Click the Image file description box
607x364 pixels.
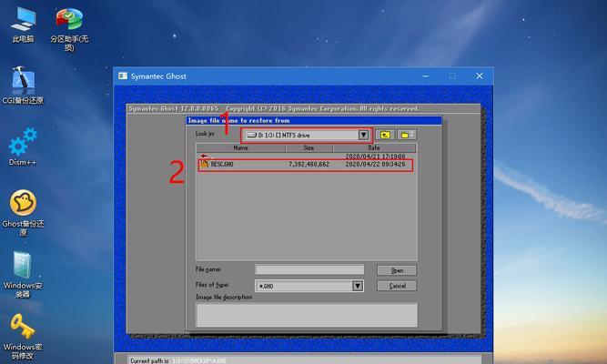[306, 315]
